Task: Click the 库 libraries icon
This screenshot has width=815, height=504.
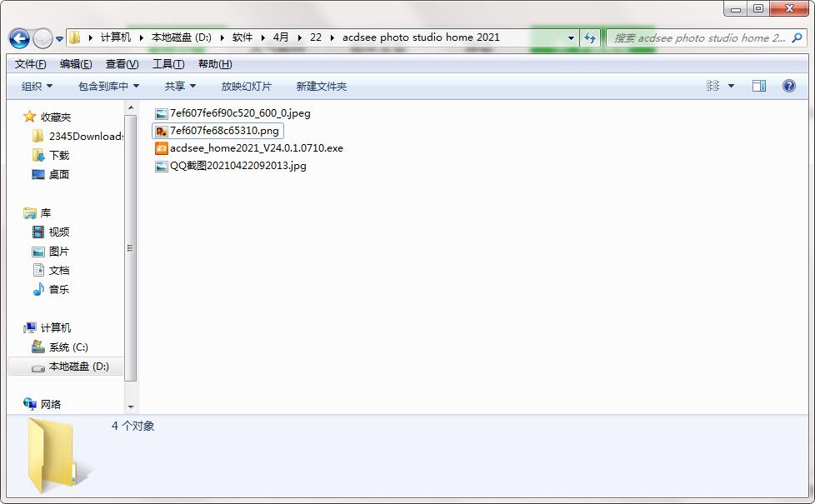Action: [30, 212]
